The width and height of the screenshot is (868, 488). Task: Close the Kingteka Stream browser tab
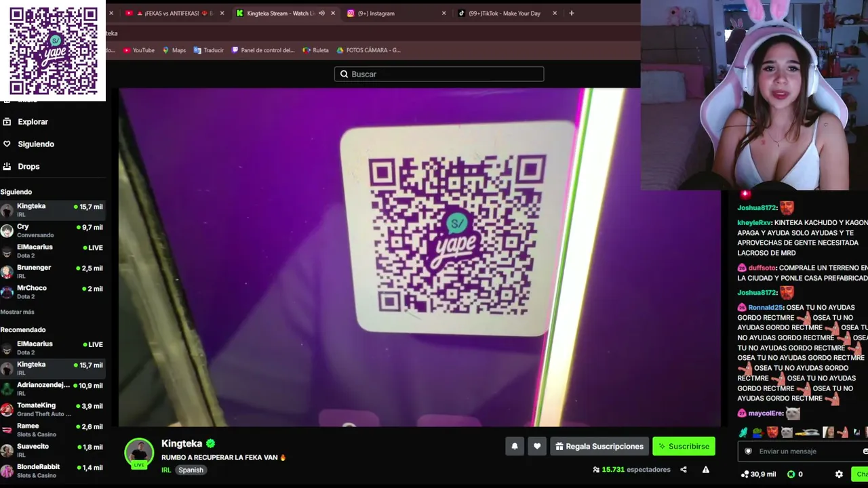[333, 13]
